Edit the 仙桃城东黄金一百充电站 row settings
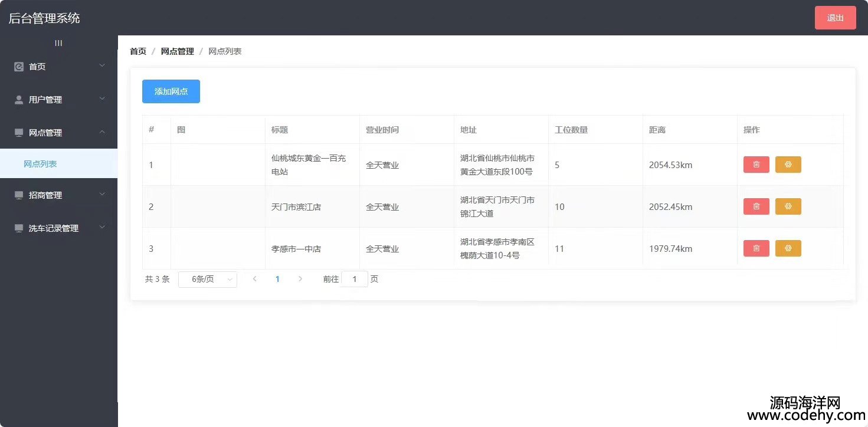868x427 pixels. (x=788, y=165)
